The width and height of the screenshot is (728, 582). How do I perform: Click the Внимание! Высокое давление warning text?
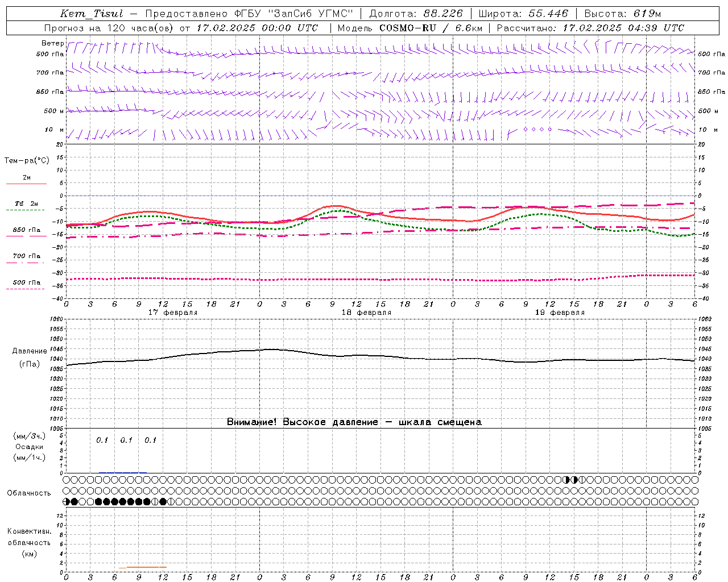pos(354,422)
